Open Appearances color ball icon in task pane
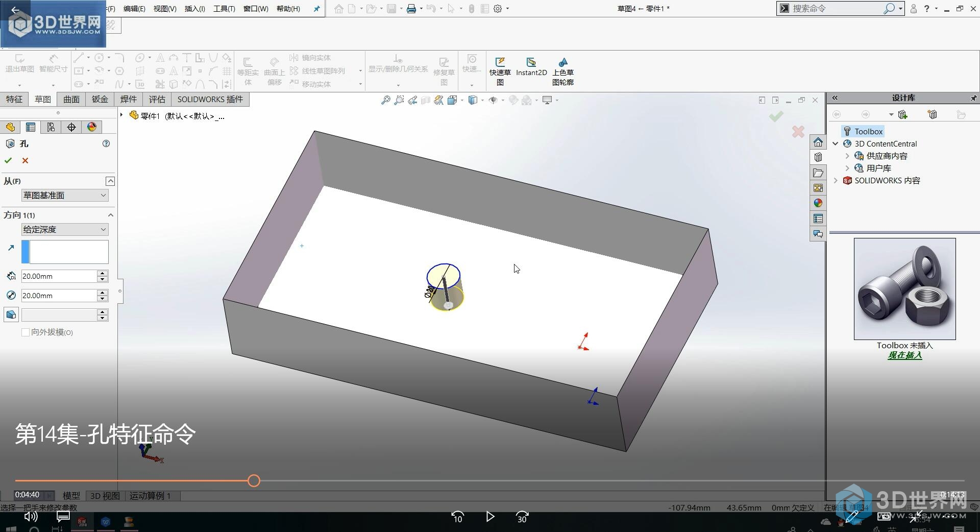The width and height of the screenshot is (980, 532). [x=818, y=203]
